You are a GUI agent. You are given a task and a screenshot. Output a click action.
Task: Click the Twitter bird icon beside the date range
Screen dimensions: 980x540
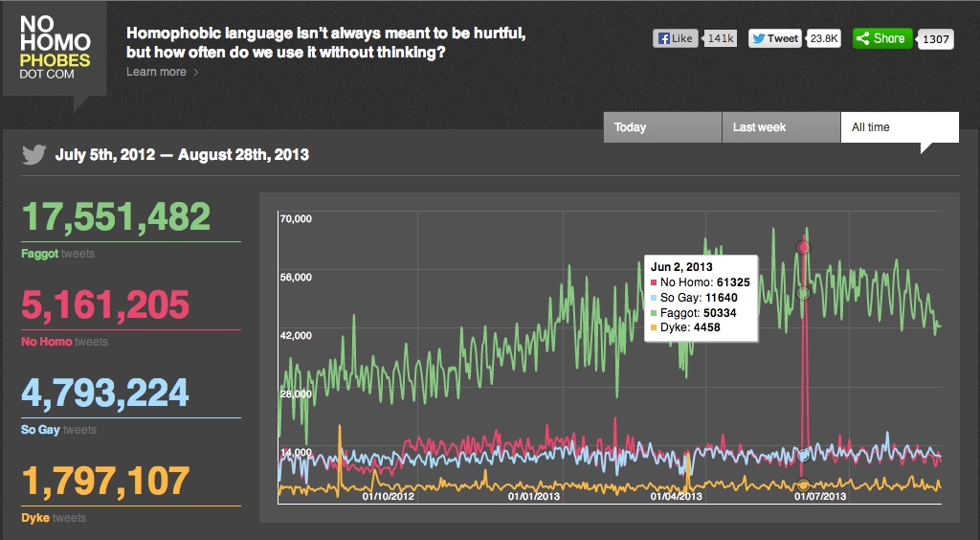point(34,154)
